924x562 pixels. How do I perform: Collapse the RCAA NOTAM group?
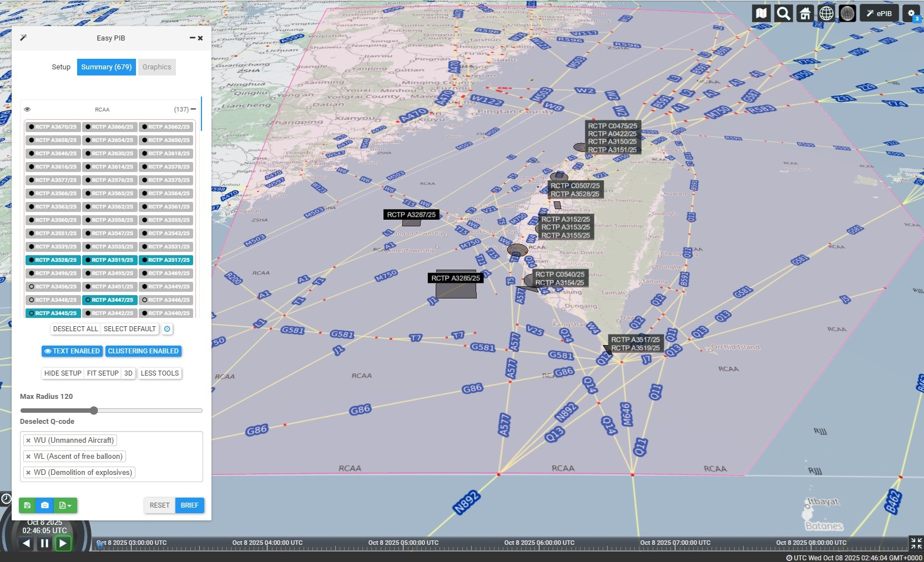tap(193, 109)
